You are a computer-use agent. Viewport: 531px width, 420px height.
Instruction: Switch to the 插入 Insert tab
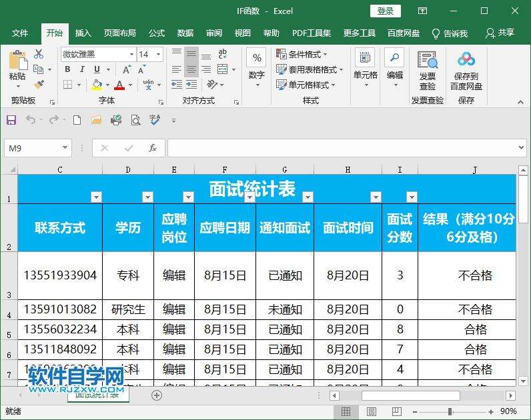pyautogui.click(x=83, y=33)
